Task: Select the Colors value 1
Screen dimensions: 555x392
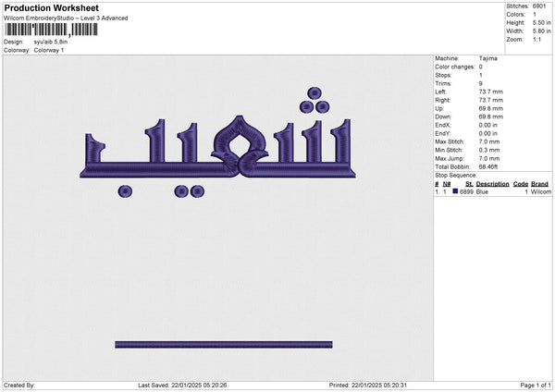Action: click(x=535, y=15)
